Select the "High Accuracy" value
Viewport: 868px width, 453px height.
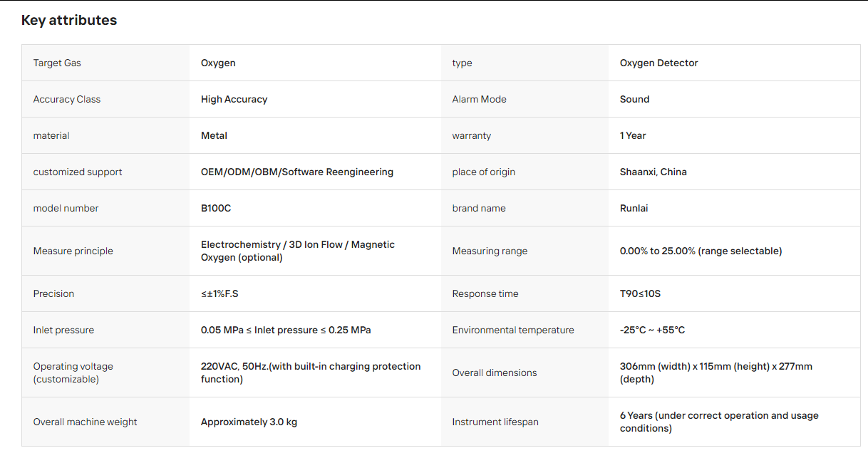click(234, 99)
